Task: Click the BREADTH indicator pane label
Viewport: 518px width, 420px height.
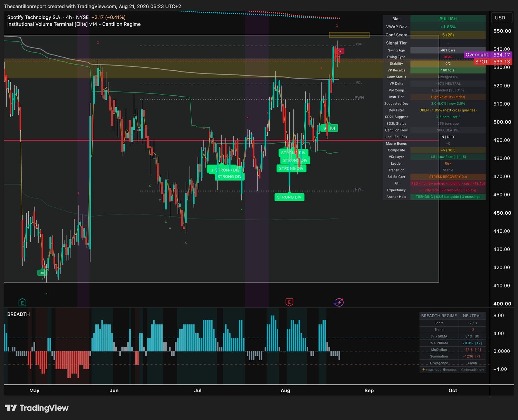Action: [19, 314]
